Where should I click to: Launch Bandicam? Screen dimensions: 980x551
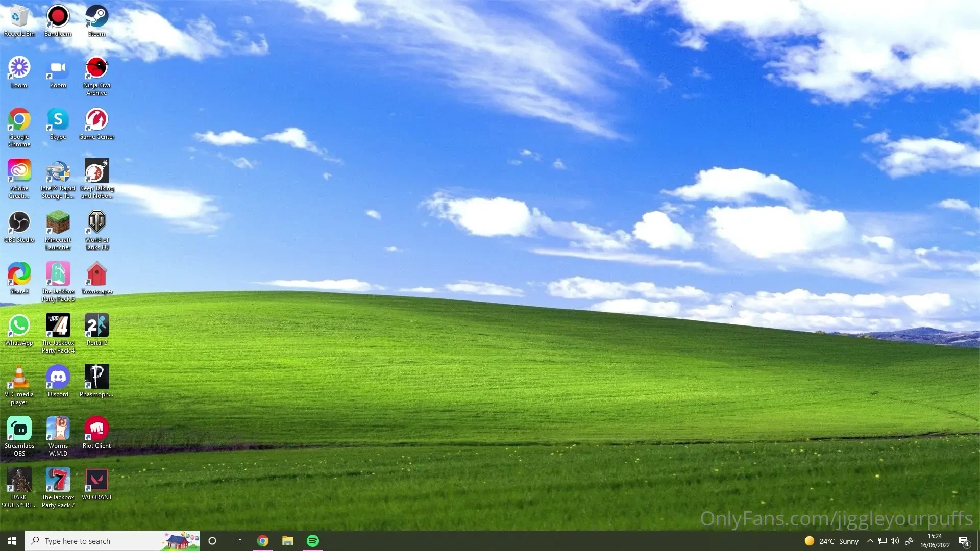(x=58, y=16)
